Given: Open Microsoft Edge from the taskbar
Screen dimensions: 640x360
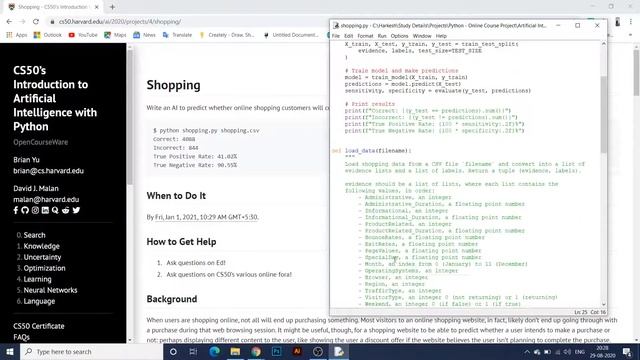Looking at the screenshot, I should click(214, 351).
